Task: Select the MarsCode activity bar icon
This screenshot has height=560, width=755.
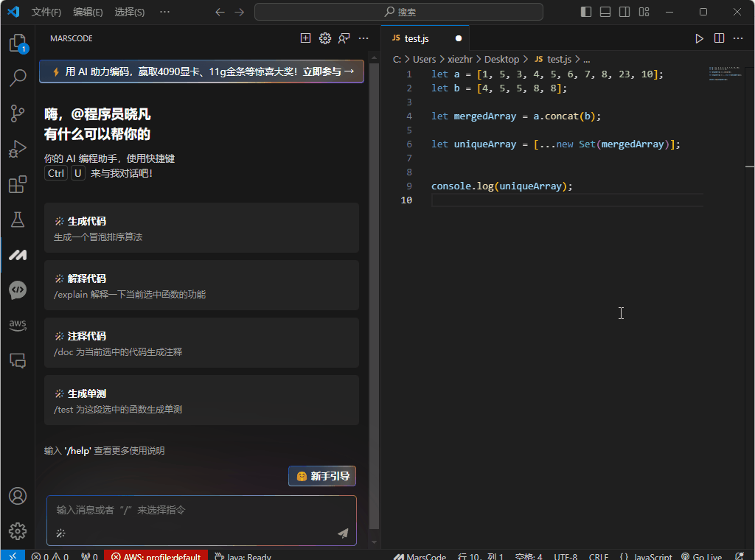Action: pyautogui.click(x=18, y=255)
